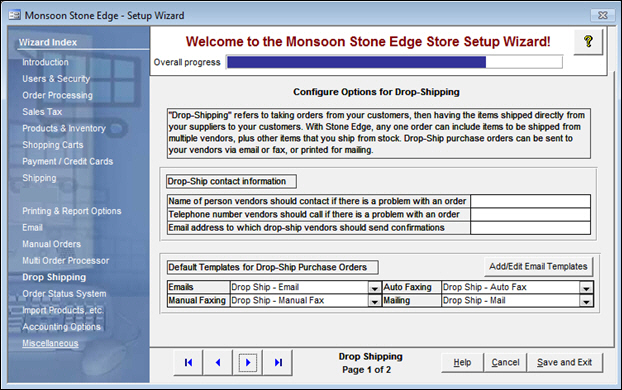The width and height of the screenshot is (622, 390).
Task: Expand the Auto Faxing template dropdown
Action: [x=586, y=288]
